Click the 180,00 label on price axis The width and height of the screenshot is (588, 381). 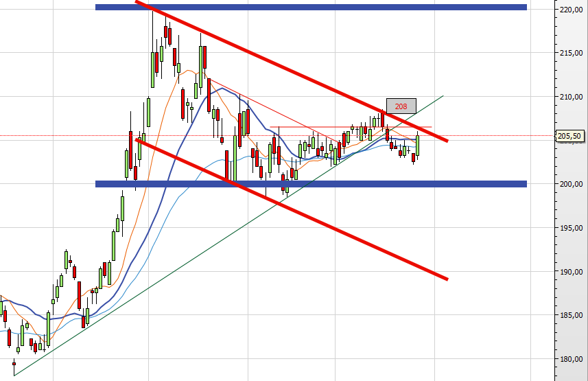571,359
